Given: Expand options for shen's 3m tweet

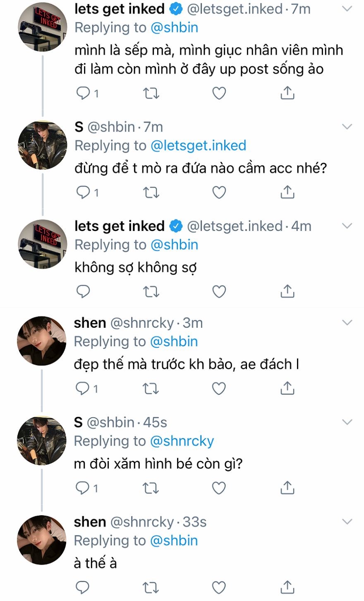Looking at the screenshot, I should pos(347,323).
